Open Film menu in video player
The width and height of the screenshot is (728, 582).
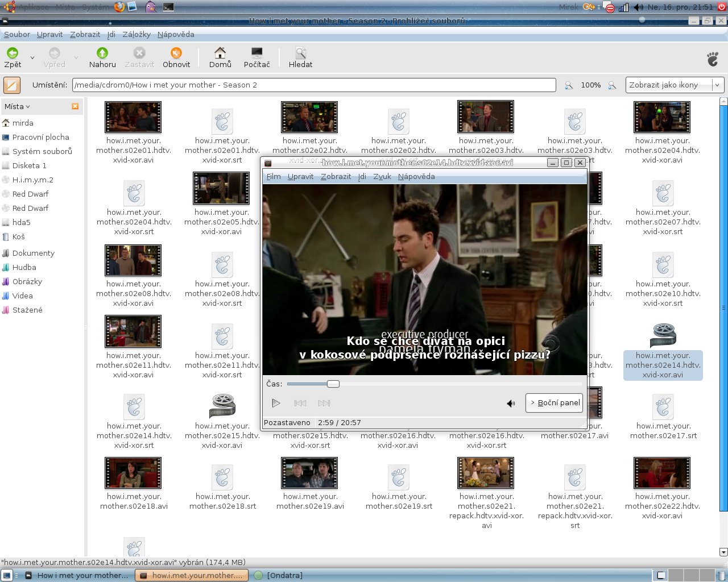(274, 176)
